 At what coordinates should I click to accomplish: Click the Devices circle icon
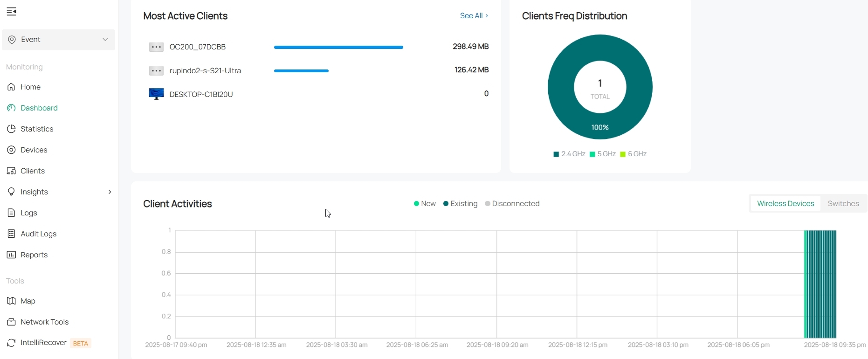point(11,150)
